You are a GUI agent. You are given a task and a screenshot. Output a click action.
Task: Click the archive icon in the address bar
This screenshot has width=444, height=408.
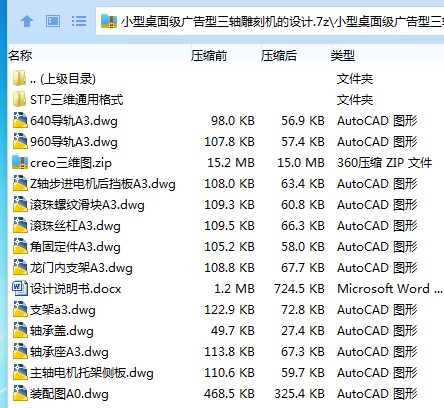click(x=109, y=21)
